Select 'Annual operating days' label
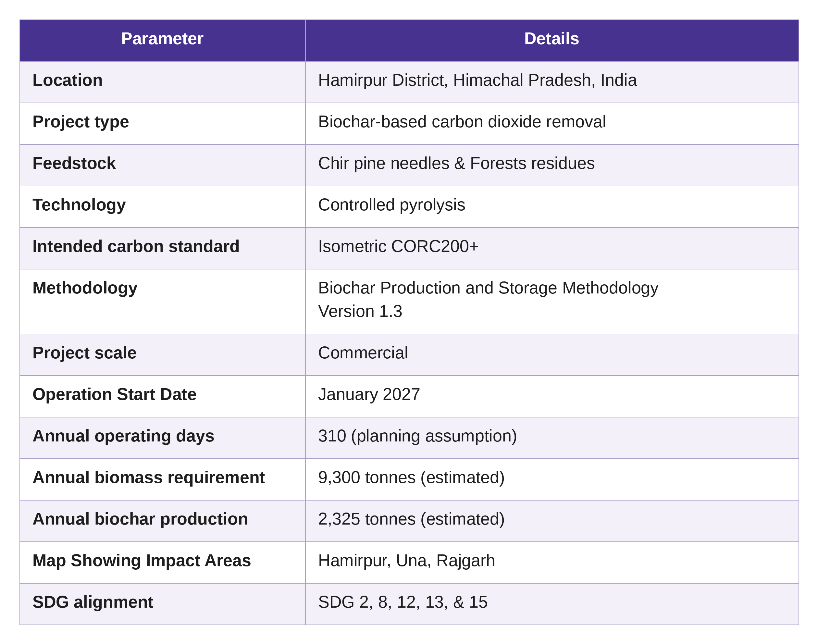The height and width of the screenshot is (644, 818). coord(124,436)
